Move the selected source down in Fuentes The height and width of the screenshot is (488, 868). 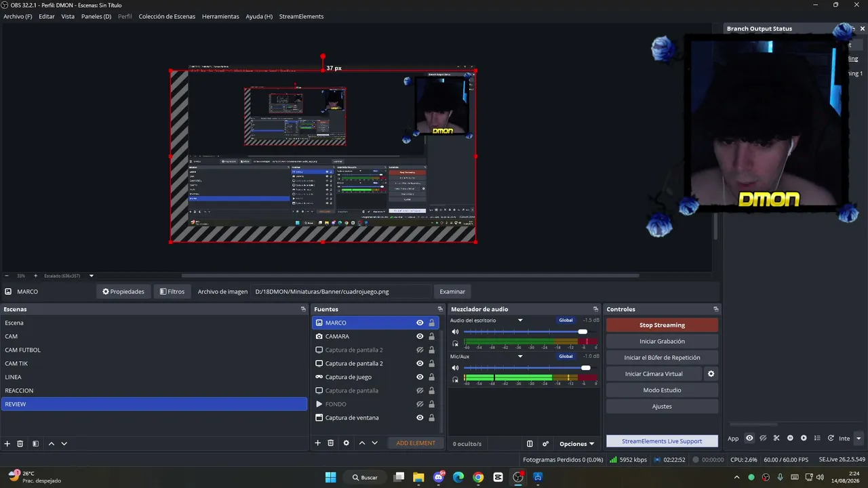pyautogui.click(x=375, y=443)
